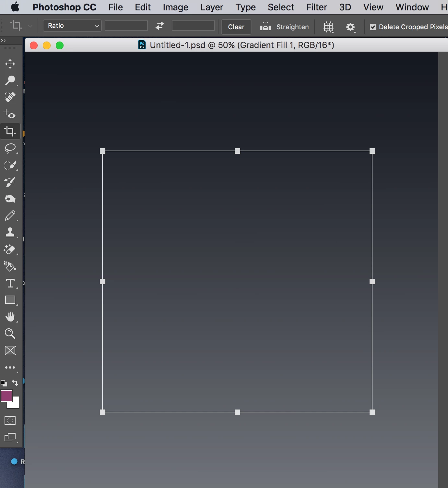This screenshot has height=488, width=448.
Task: Click the bottom-left crop corner handle
Action: pos(102,412)
